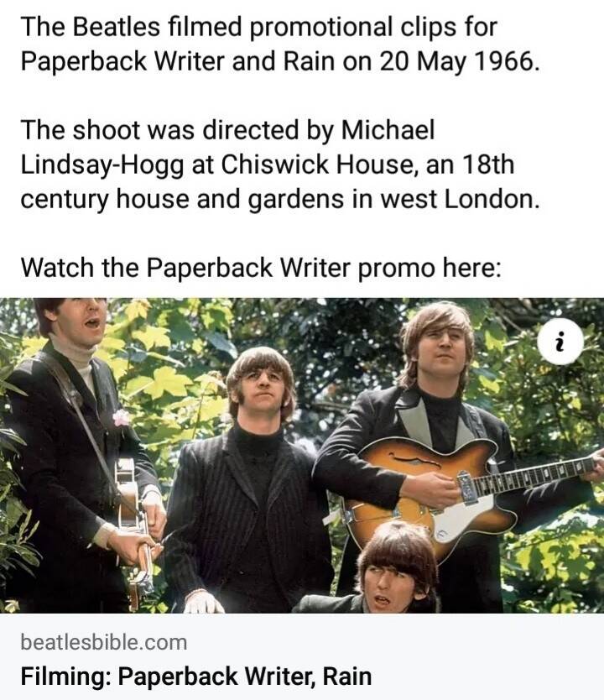Tap the paragraph about Michael Lindsay-Hogg directing
This screenshot has height=700, width=604.
[280, 165]
